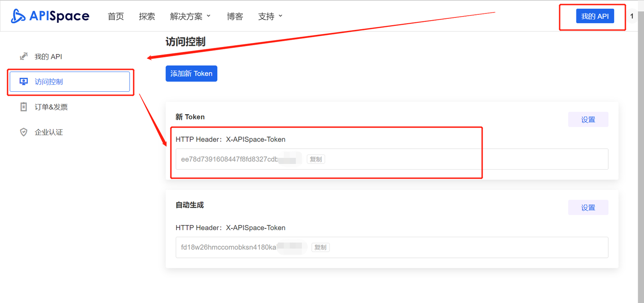
Task: Click the 首页 menu item
Action: tap(115, 16)
